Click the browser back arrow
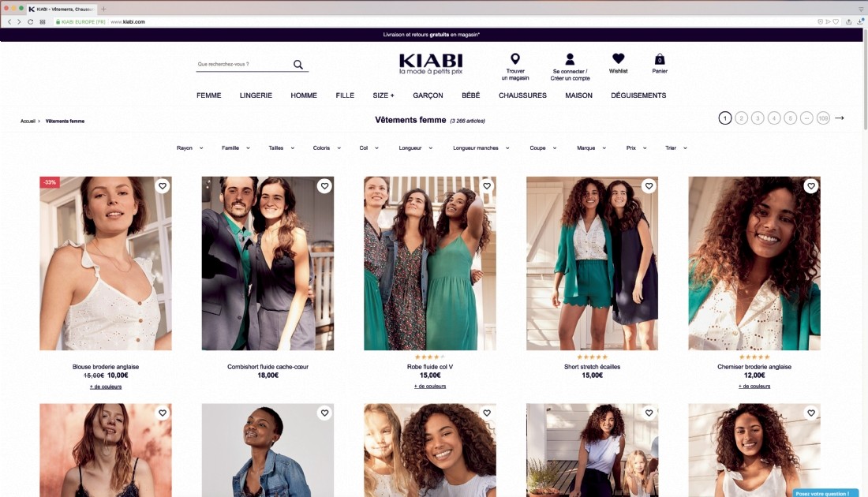Viewport: 868px width, 497px height. coord(9,21)
